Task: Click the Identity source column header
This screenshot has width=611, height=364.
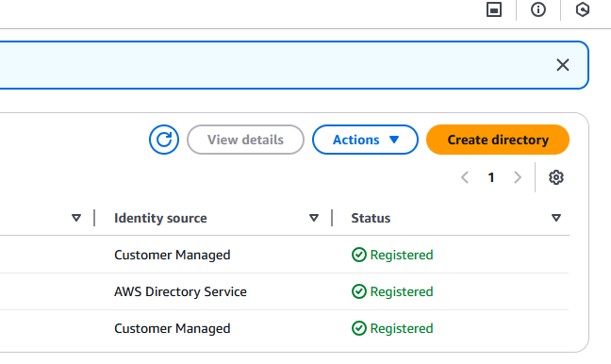Action: coord(160,218)
